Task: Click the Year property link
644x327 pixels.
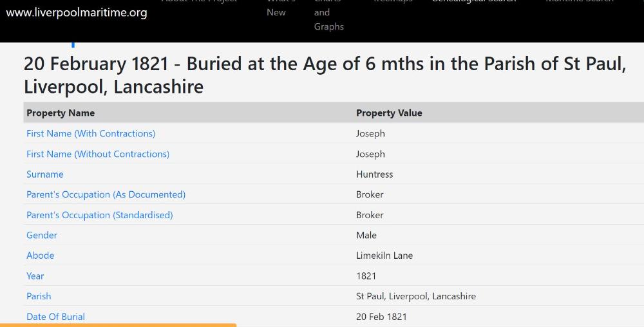Action: point(35,276)
